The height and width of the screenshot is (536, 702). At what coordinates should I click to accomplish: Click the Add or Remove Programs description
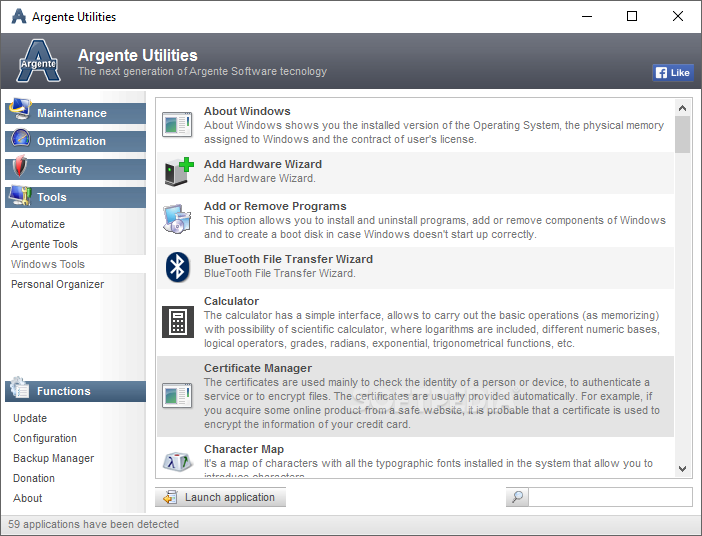pyautogui.click(x=435, y=227)
